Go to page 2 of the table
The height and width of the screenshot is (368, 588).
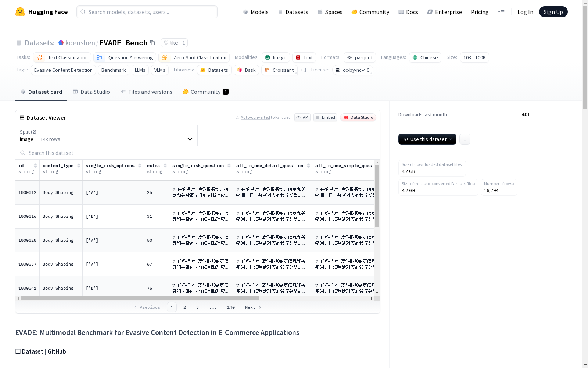(x=184, y=307)
